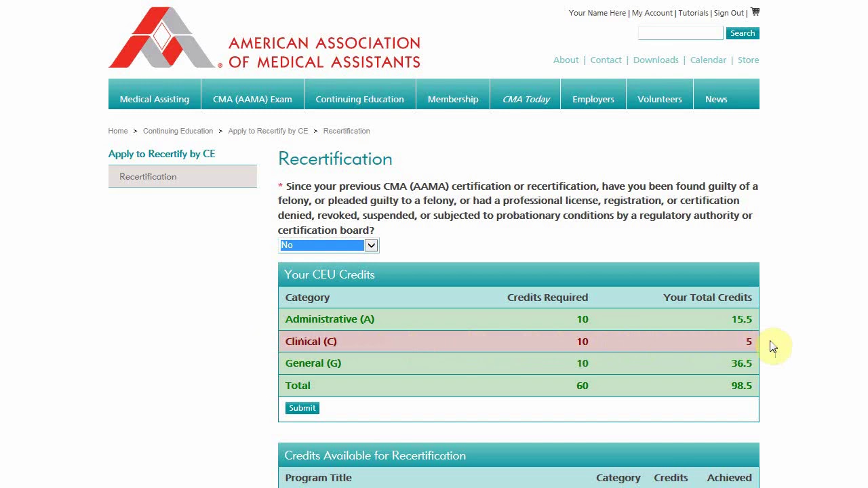This screenshot has height=488, width=868.
Task: Click the Search button
Action: [743, 33]
